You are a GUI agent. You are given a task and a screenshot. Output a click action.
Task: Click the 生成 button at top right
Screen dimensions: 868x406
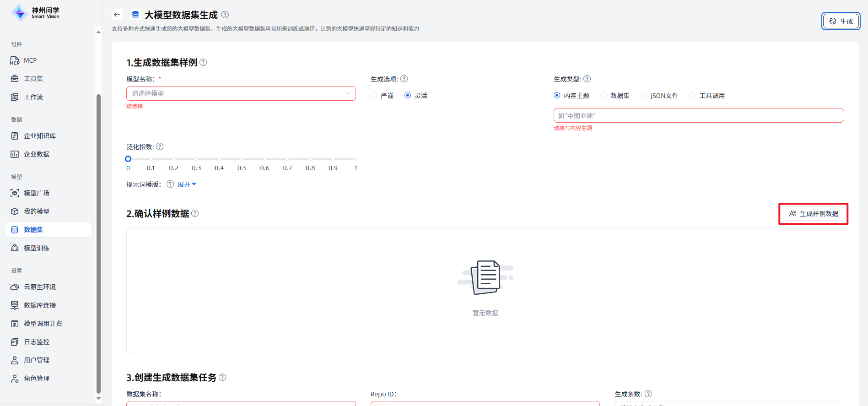(x=841, y=22)
